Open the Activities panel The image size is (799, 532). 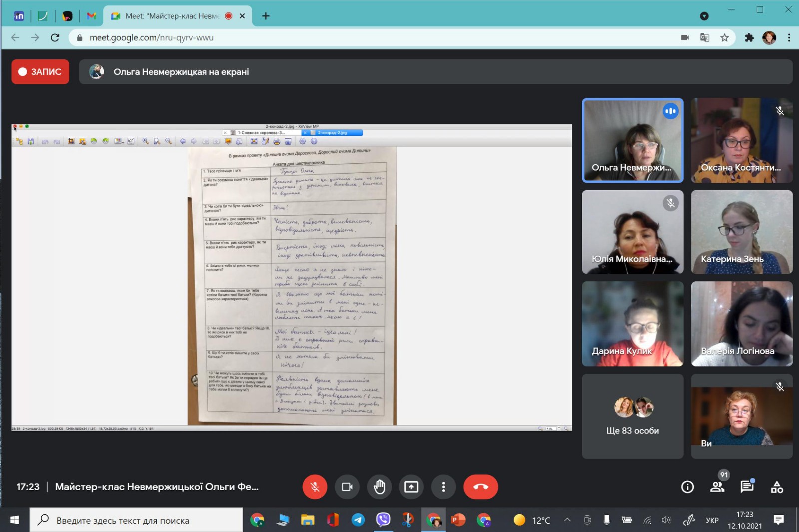pos(777,487)
